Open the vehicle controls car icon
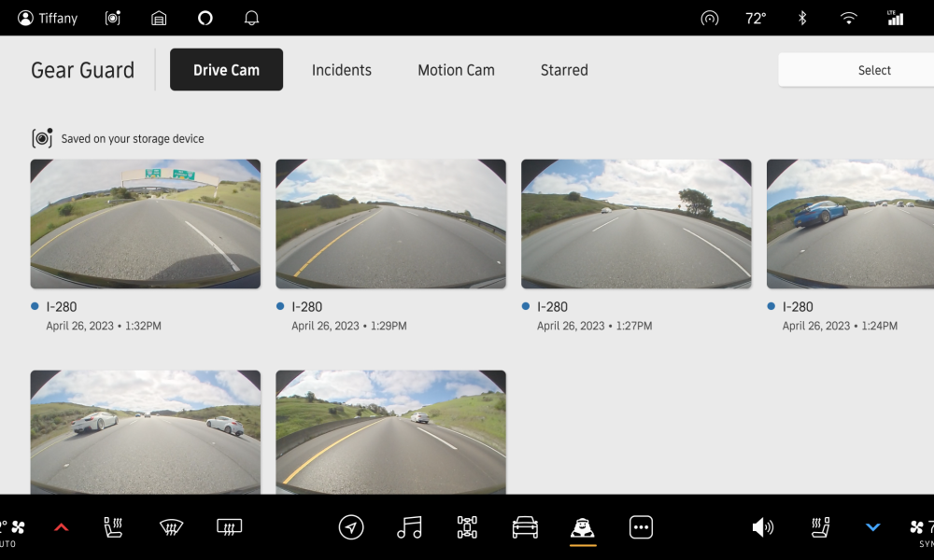Viewport: 934px width, 560px height. [525, 527]
